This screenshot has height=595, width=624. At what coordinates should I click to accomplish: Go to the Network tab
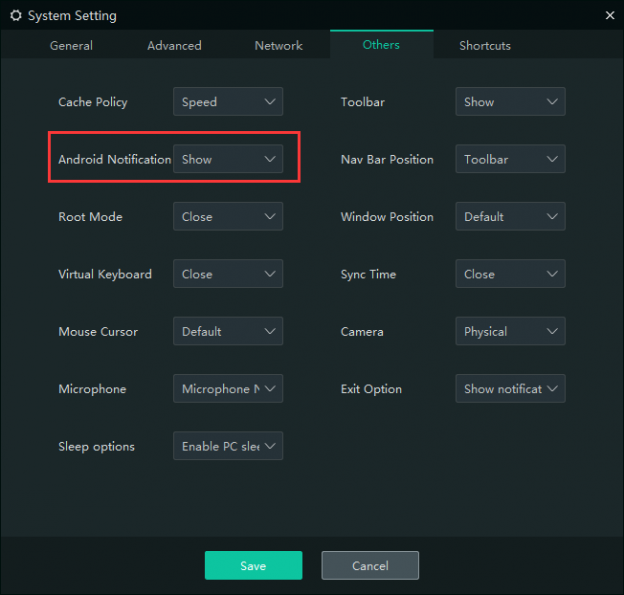point(279,46)
